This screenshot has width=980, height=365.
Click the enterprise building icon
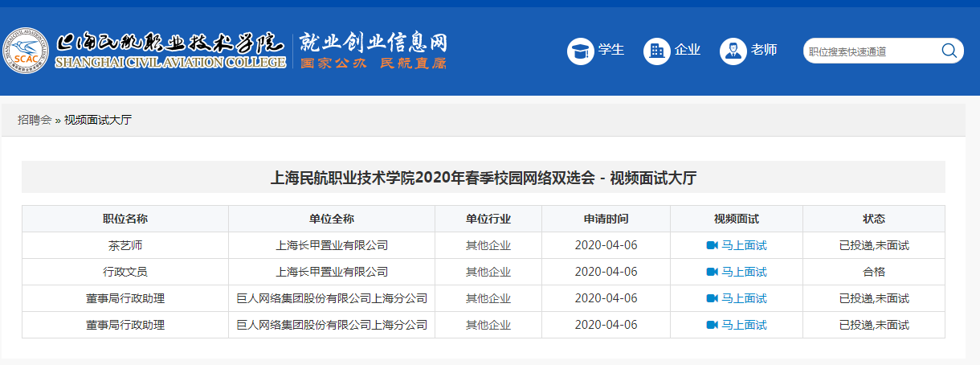pos(656,51)
